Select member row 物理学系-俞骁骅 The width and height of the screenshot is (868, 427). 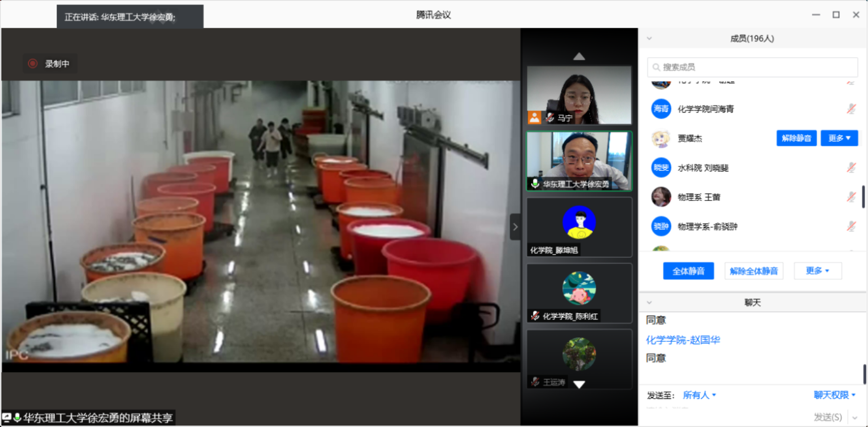(752, 227)
